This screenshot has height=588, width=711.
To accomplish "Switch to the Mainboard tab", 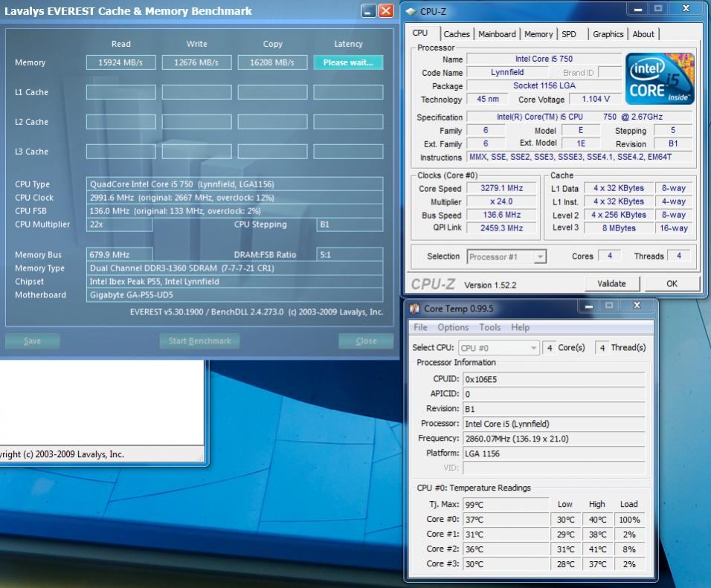I will coord(497,34).
